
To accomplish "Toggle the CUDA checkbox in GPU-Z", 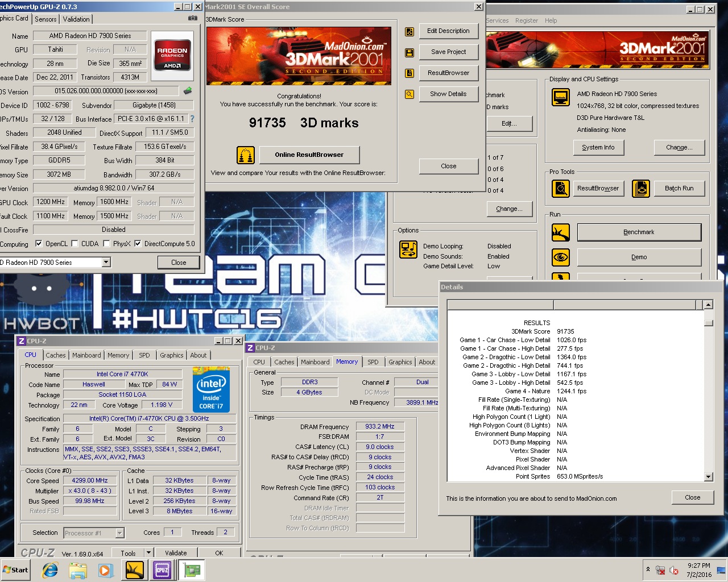I will tap(75, 244).
